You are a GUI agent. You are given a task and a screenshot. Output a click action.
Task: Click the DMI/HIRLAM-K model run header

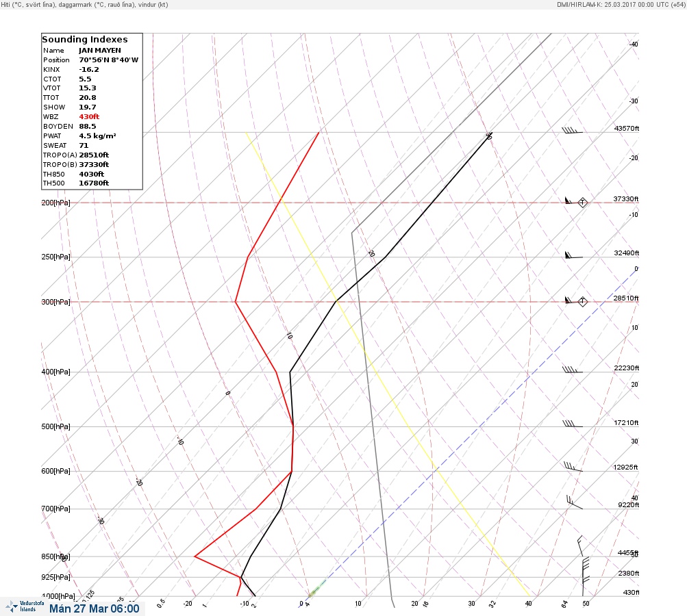coord(621,4)
